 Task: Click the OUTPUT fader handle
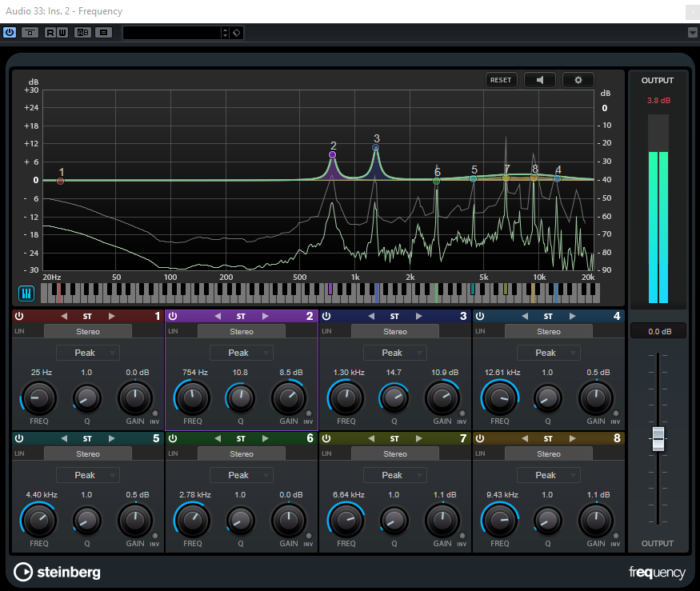point(658,438)
